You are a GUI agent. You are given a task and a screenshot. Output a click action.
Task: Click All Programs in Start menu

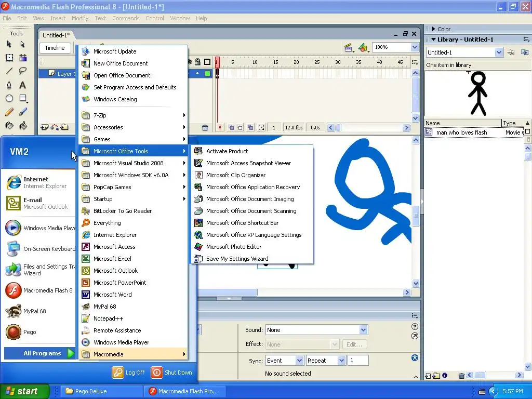pos(39,353)
